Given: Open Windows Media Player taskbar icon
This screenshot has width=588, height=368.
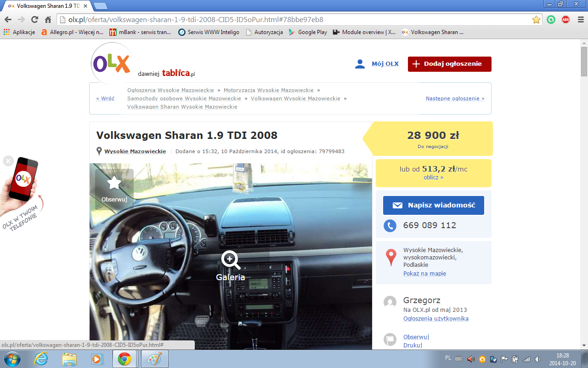Looking at the screenshot, I should coord(97,359).
